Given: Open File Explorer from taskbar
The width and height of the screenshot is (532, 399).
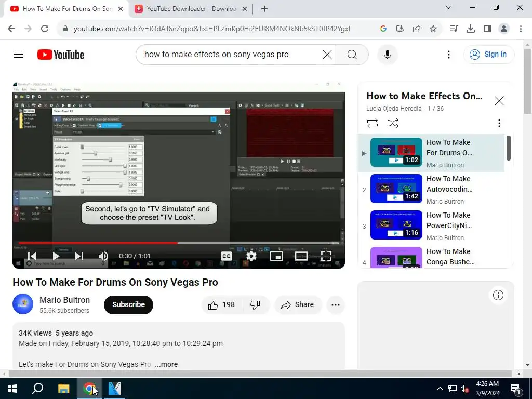Looking at the screenshot, I should (63, 389).
